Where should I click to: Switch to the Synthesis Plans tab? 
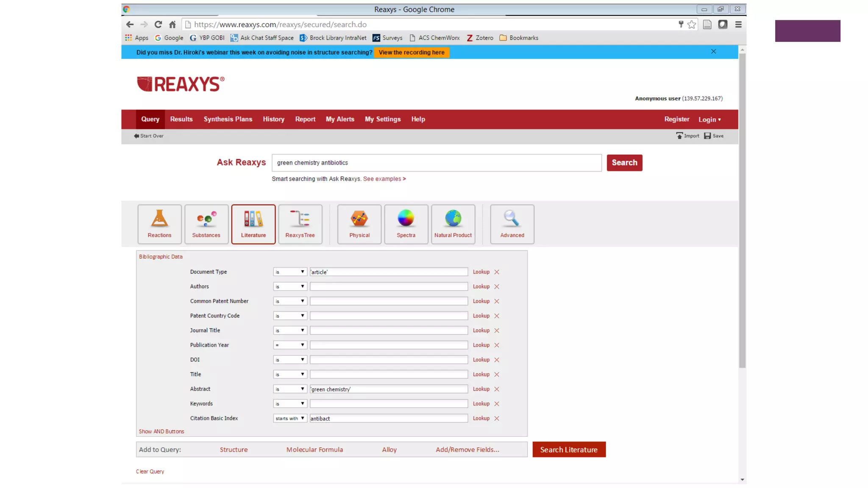(228, 119)
